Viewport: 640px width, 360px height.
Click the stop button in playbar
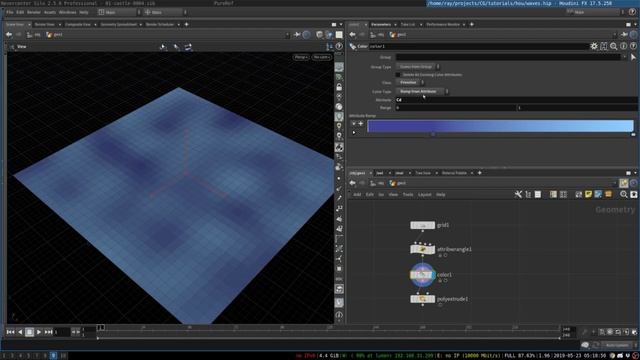coord(29,332)
